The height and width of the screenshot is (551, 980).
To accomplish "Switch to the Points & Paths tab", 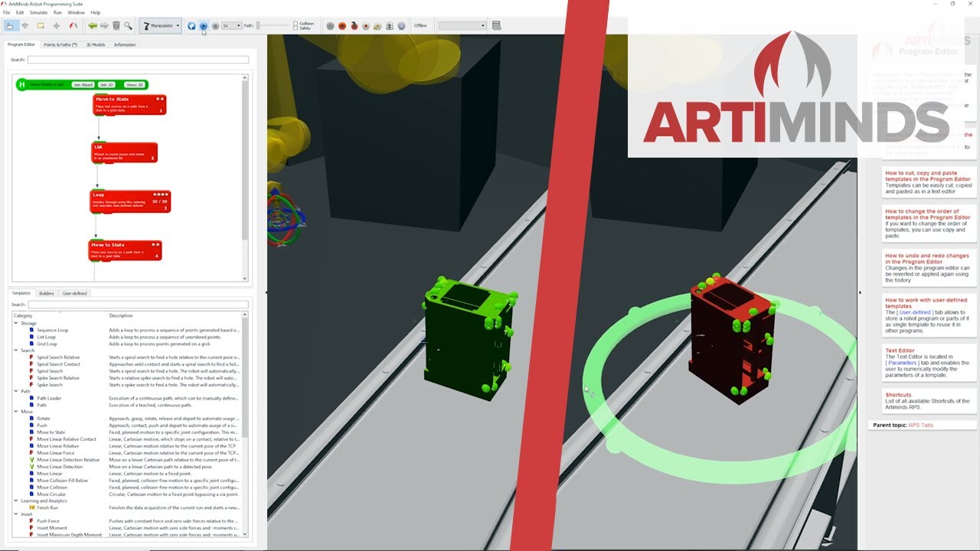I will click(x=60, y=44).
